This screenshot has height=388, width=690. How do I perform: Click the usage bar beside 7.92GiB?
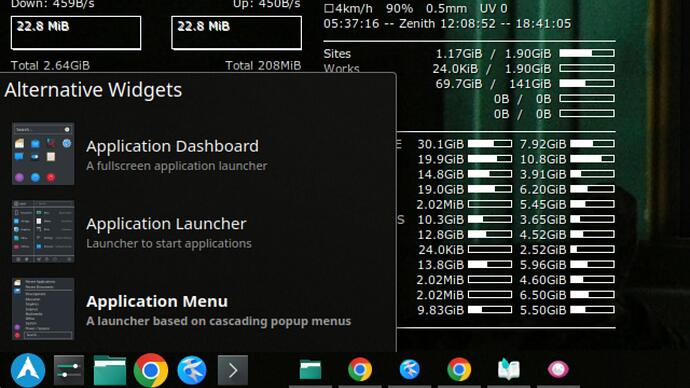coord(592,143)
